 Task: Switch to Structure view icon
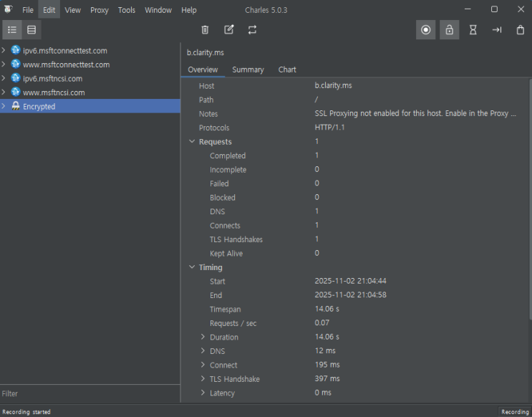(x=12, y=30)
